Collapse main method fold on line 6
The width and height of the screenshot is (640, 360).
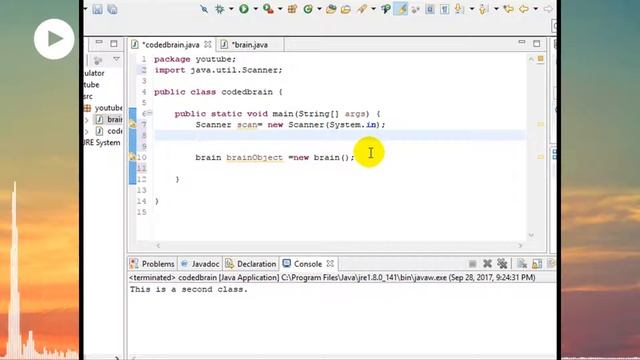coord(149,113)
